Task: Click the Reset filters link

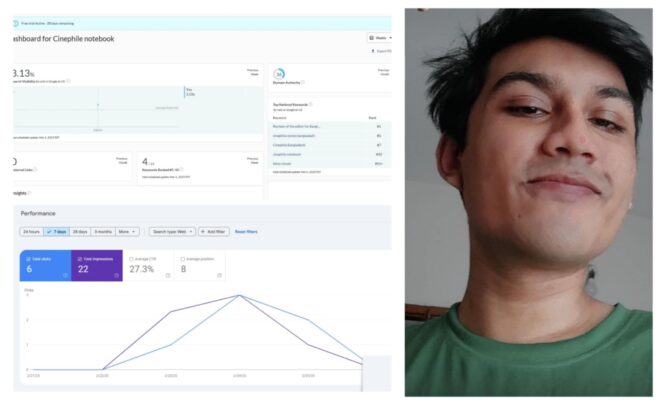Action: (x=246, y=231)
